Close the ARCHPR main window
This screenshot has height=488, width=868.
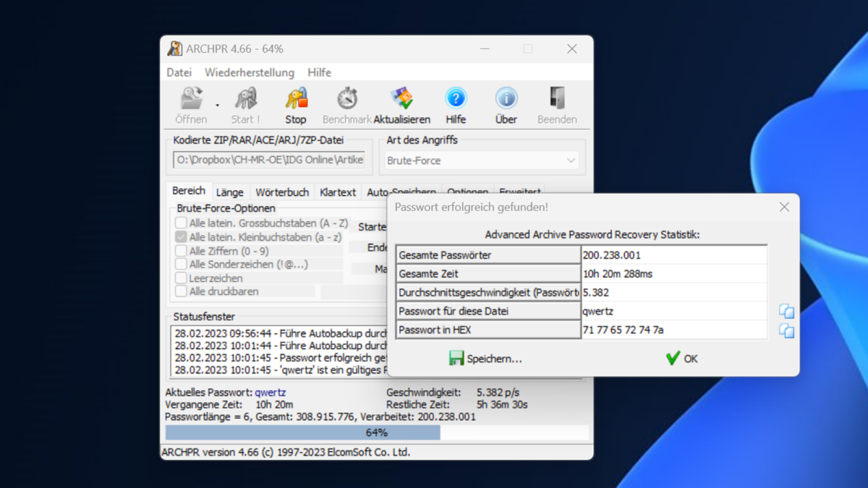pyautogui.click(x=571, y=49)
